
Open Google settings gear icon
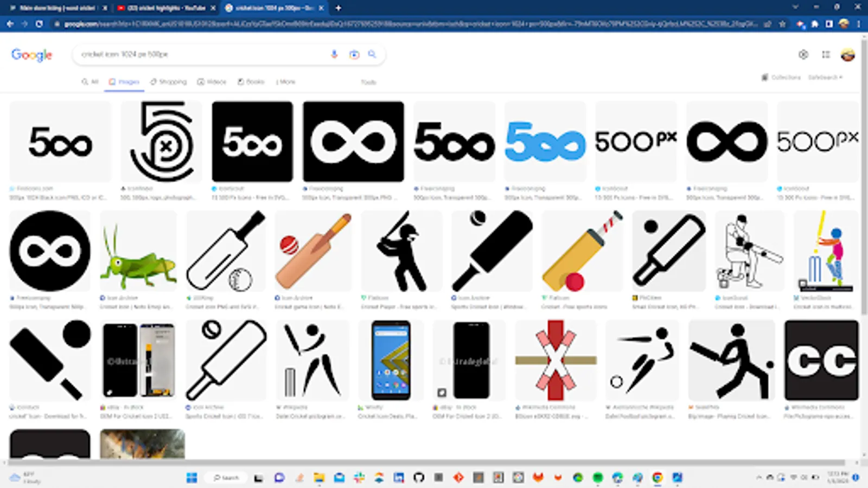point(803,54)
